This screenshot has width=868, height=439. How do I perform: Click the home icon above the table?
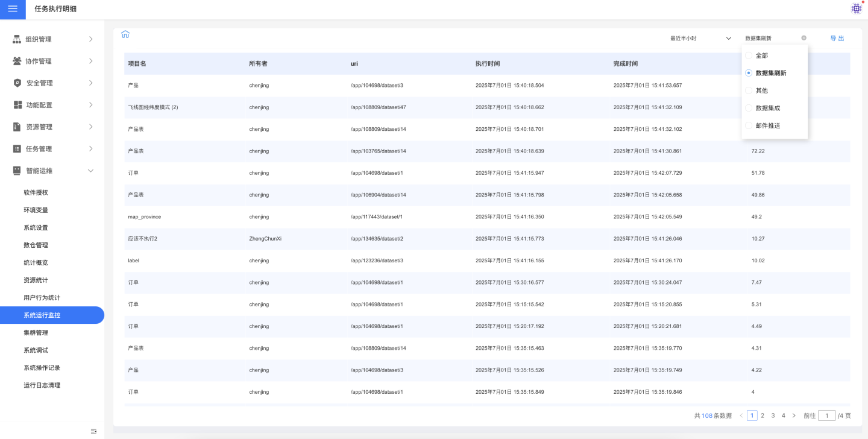tap(125, 34)
